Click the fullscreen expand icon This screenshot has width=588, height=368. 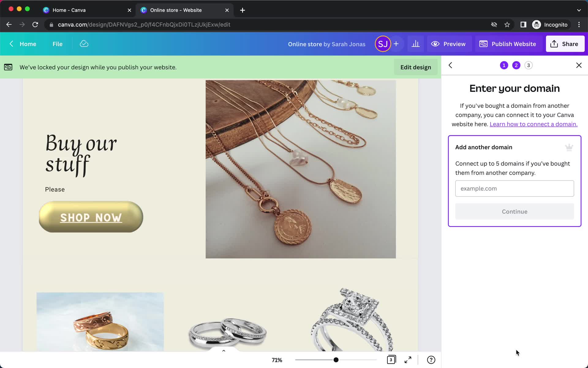407,359
